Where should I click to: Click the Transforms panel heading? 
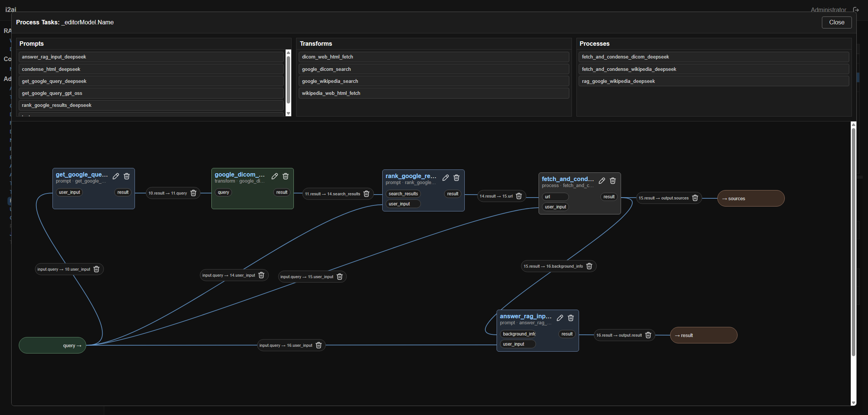coord(316,43)
